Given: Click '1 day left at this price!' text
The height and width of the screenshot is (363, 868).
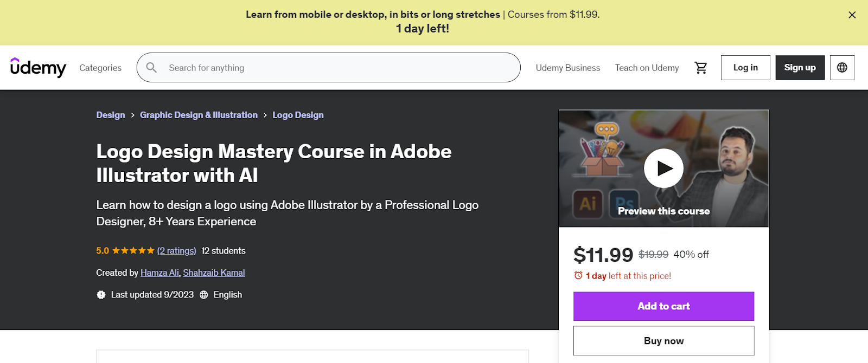Looking at the screenshot, I should 628,276.
